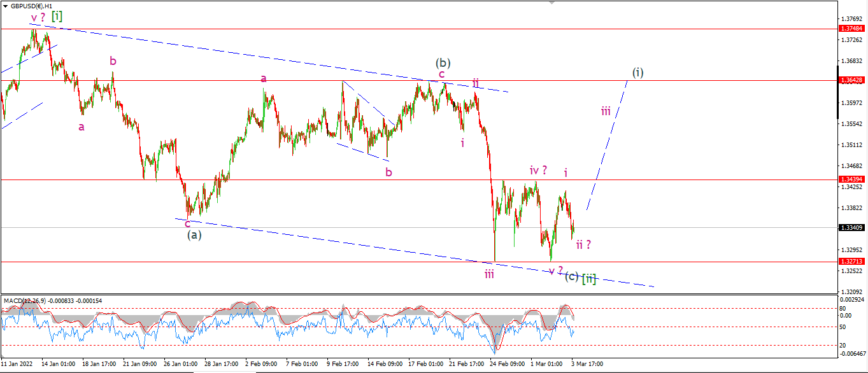Click the gray 1.33409 current price tag
This screenshot has width=868, height=373.
[851, 227]
